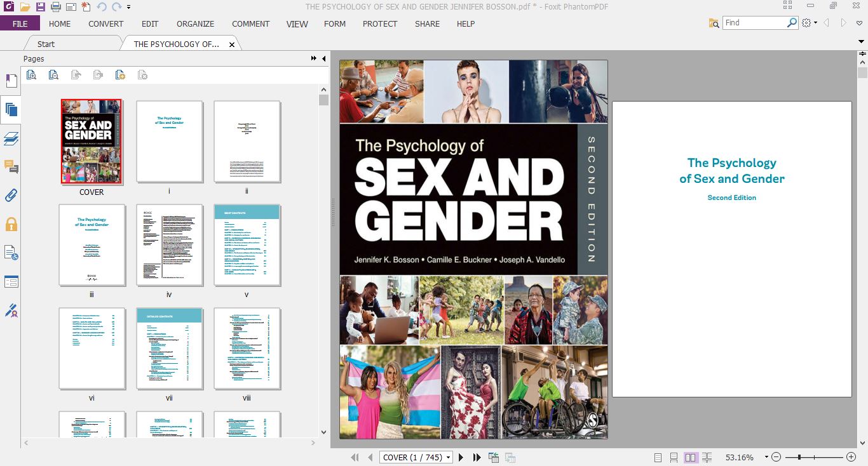Open the zoom percentage dropdown arrow

pos(766,457)
